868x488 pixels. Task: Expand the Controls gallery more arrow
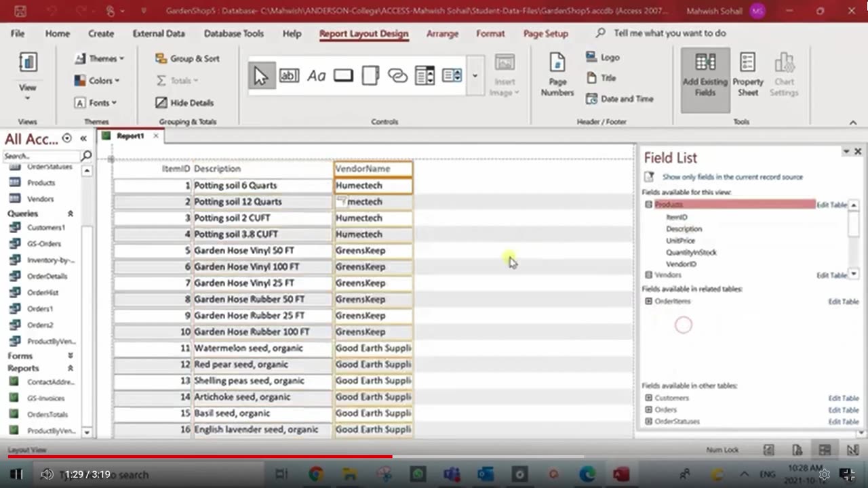(475, 75)
